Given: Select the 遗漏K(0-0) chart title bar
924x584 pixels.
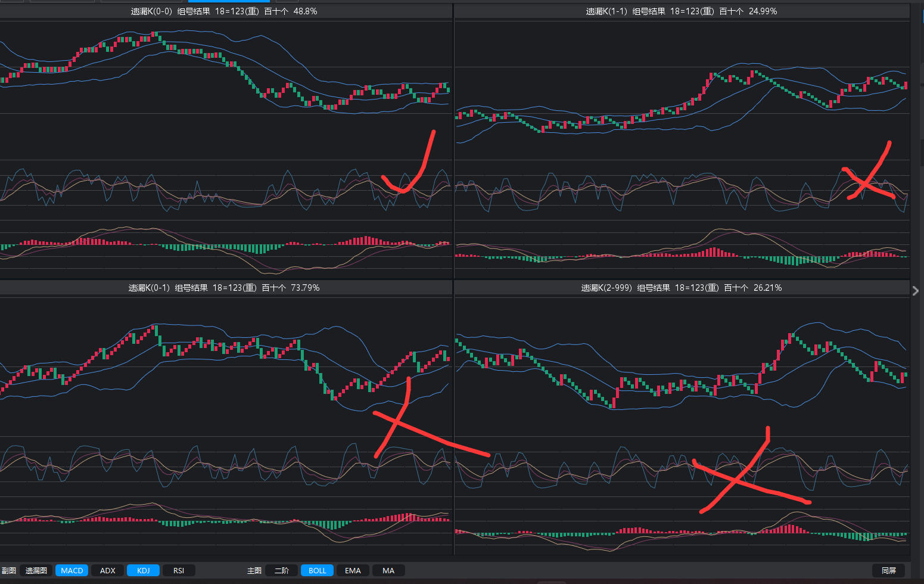Looking at the screenshot, I should point(225,11).
